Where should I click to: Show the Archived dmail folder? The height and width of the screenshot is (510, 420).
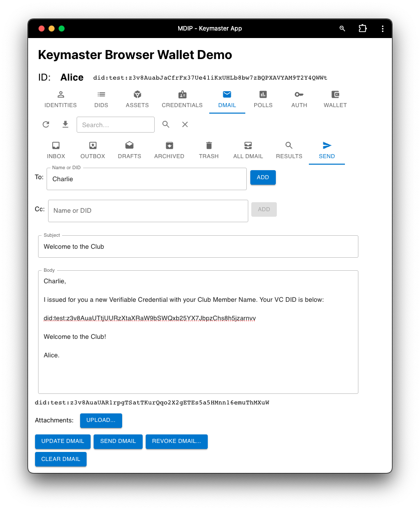(169, 150)
